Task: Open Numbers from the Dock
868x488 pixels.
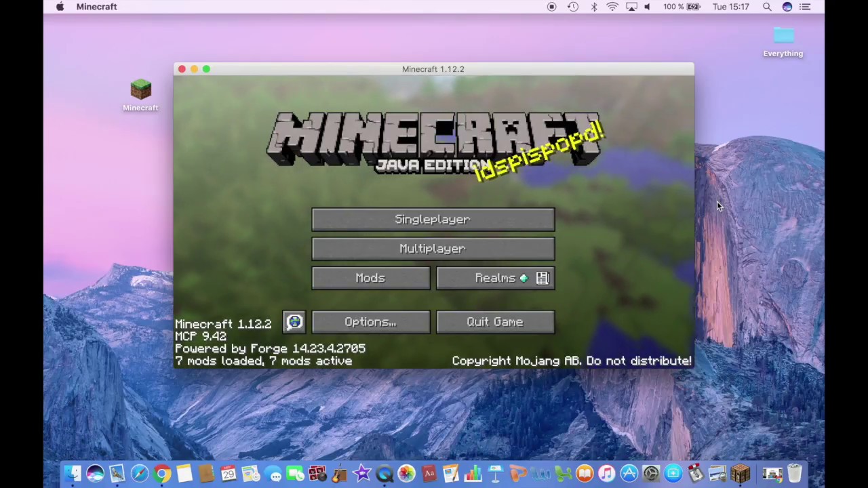Action: pyautogui.click(x=473, y=474)
